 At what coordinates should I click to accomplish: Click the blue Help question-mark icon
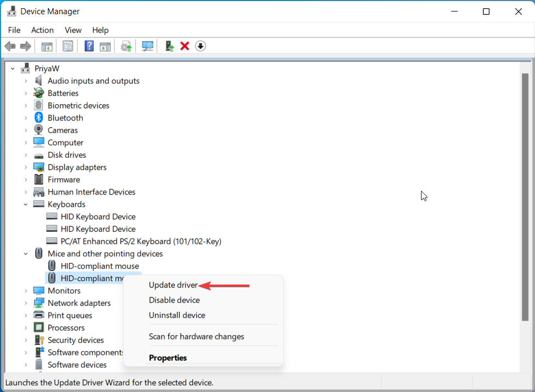coord(89,46)
